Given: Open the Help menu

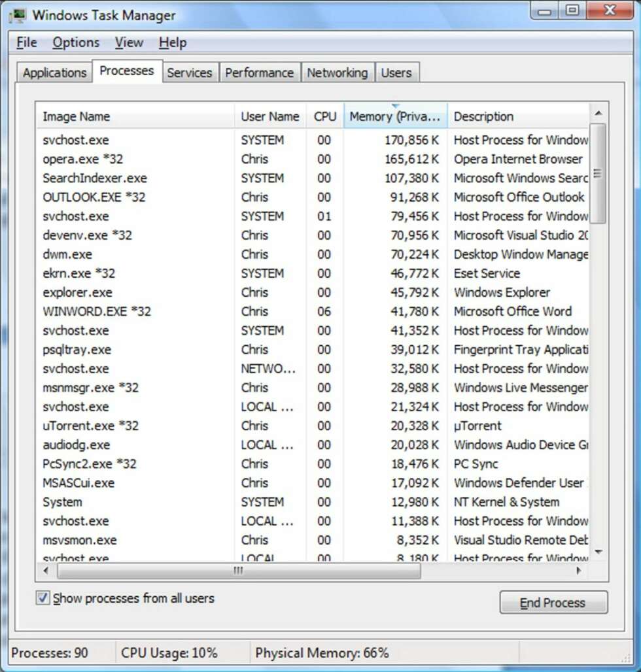Looking at the screenshot, I should click(x=173, y=42).
